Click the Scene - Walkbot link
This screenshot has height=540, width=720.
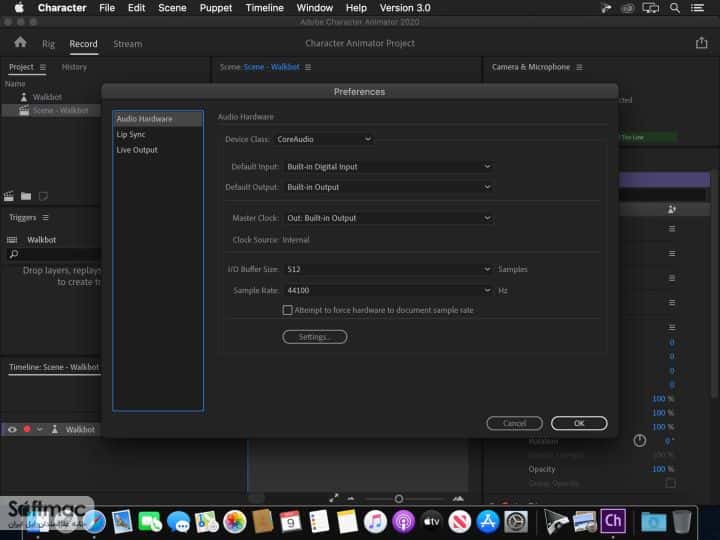pyautogui.click(x=271, y=67)
